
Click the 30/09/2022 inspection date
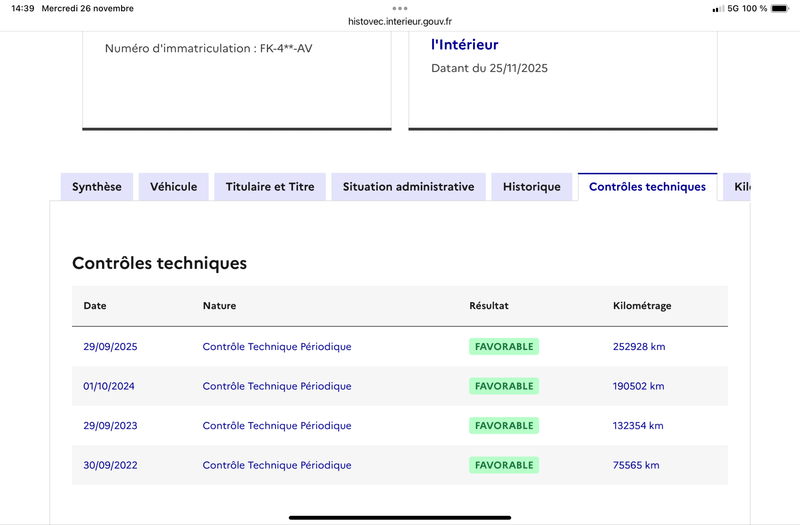[110, 465]
